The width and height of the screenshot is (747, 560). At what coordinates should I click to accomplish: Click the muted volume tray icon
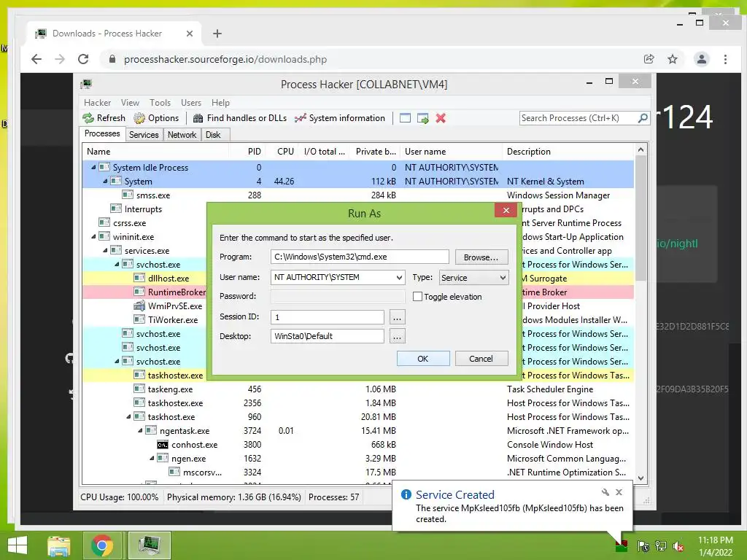point(678,545)
